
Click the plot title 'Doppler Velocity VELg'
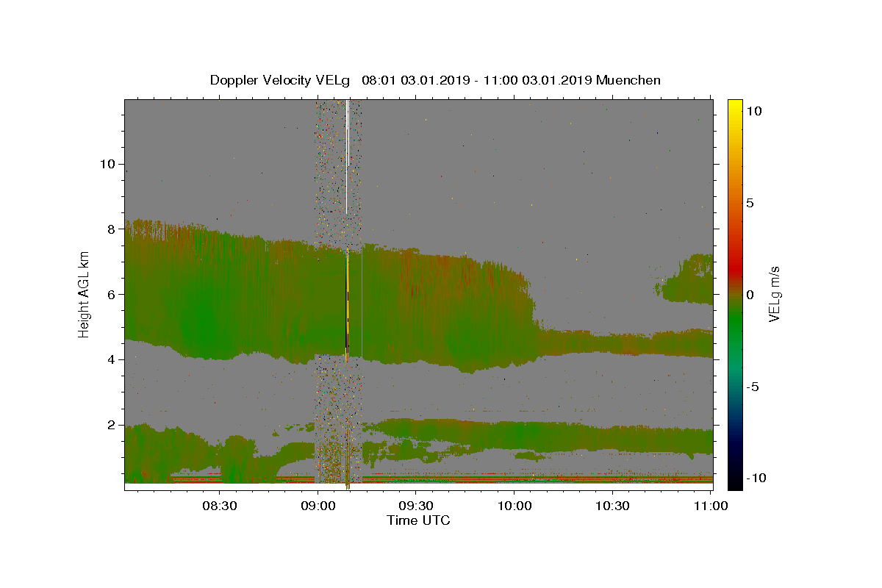point(279,80)
